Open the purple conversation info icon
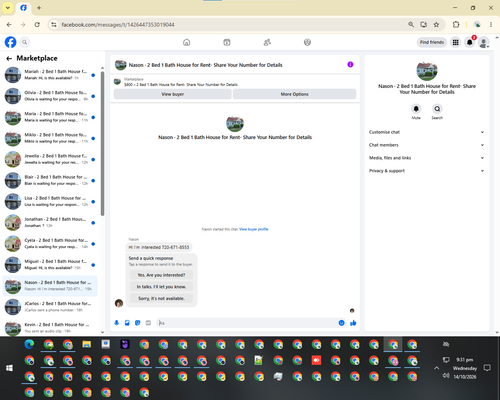 (350, 65)
